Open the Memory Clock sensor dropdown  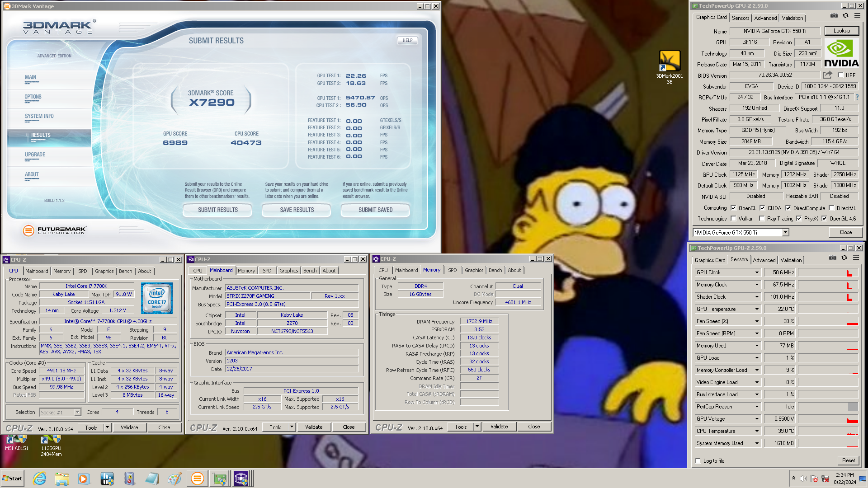tap(757, 285)
